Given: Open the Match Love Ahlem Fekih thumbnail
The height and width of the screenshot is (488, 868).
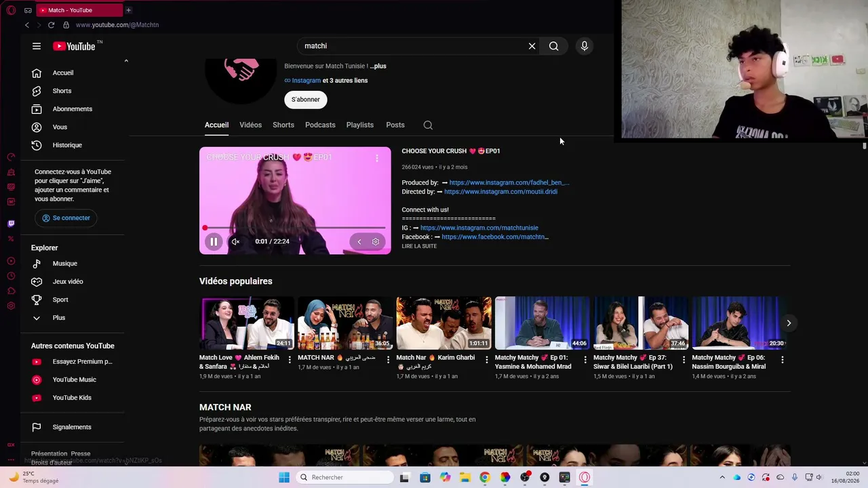Looking at the screenshot, I should tap(247, 323).
